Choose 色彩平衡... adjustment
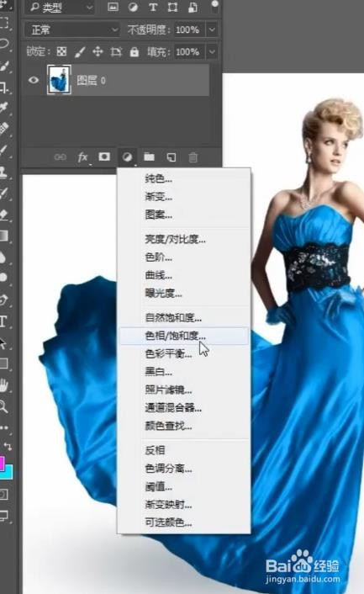 coord(183,353)
